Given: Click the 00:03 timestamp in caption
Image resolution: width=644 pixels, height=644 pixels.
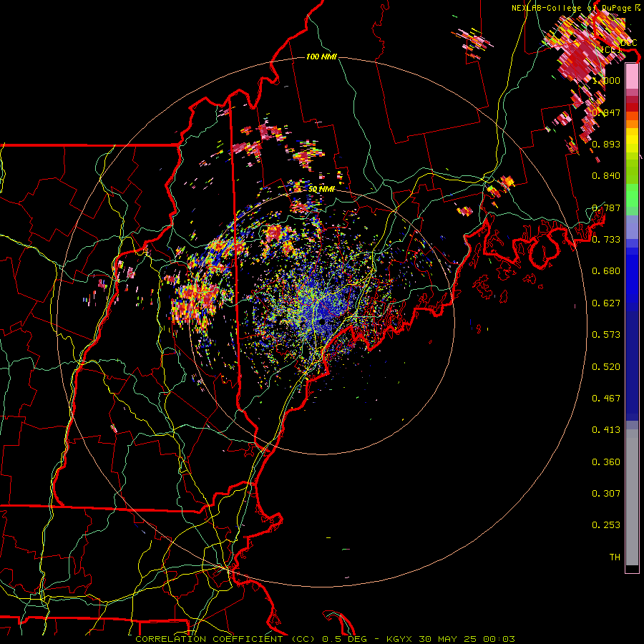Looking at the screenshot, I should coord(499,639).
